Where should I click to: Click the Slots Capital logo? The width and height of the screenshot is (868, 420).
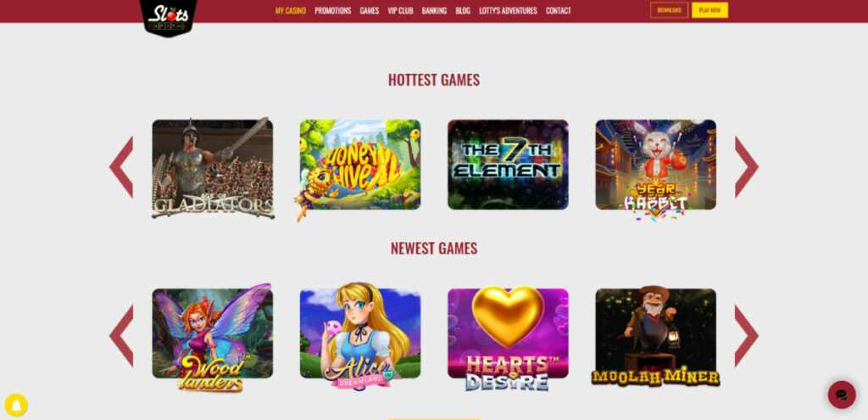point(169,17)
